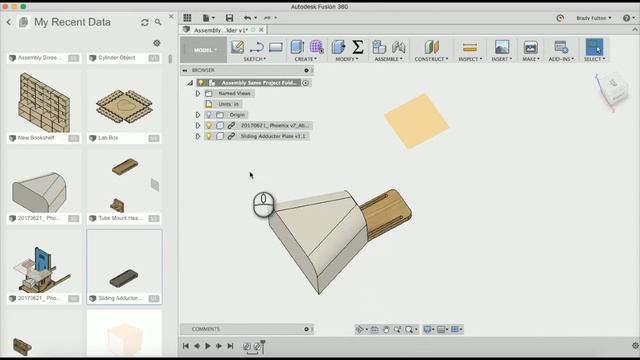Click the Look At navigation icon
Image resolution: width=640 pixels, height=360 pixels.
coord(375,329)
